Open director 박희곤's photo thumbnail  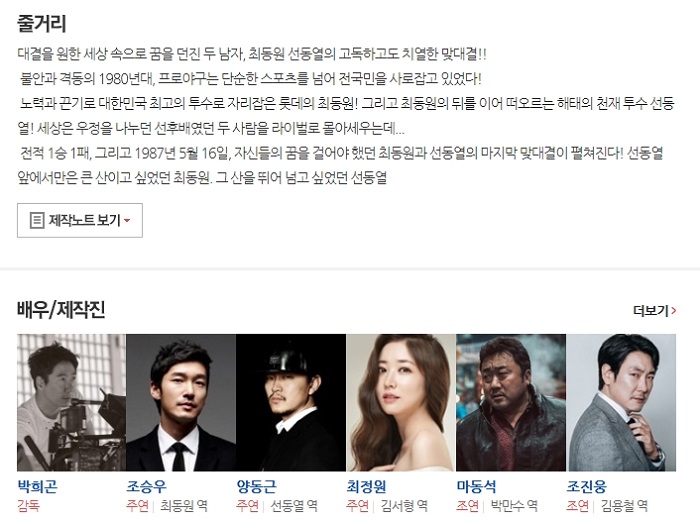(71, 403)
